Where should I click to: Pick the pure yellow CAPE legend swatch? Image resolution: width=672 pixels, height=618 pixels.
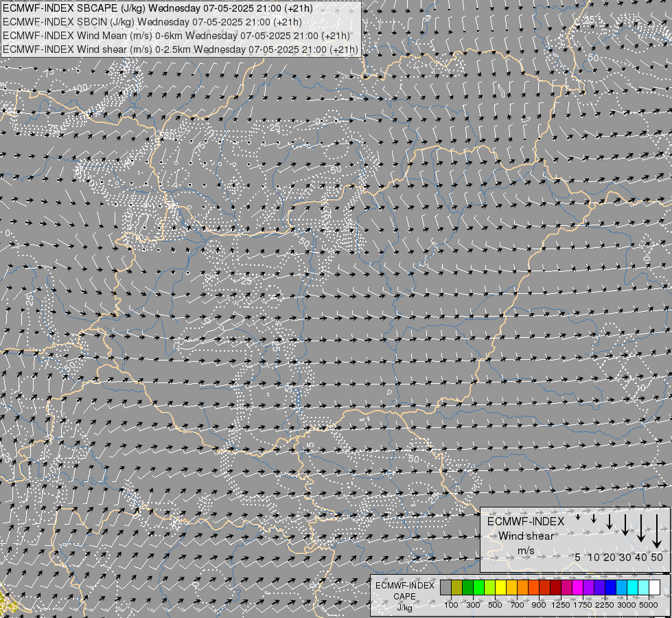point(501,587)
